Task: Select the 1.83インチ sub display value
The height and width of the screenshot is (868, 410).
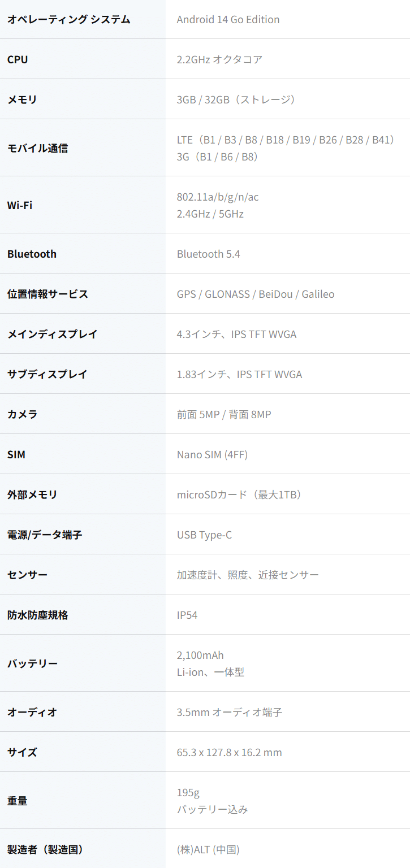Action: pos(239,375)
